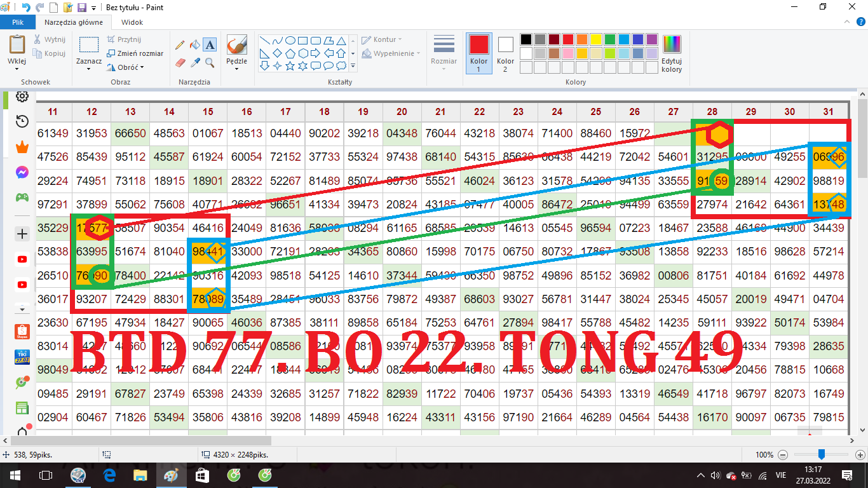Click Zmień rozmiar to resize the image
Viewport: 868px width, 488px height.
[x=135, y=53]
